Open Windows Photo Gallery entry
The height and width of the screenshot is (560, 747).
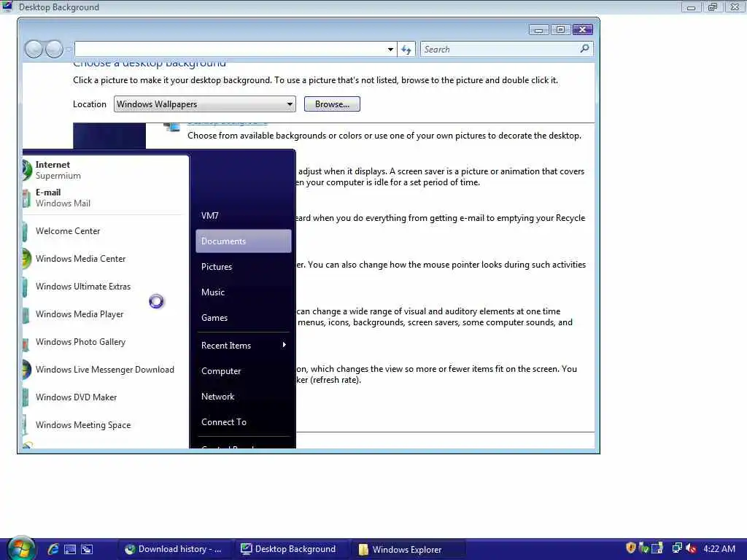(102, 342)
